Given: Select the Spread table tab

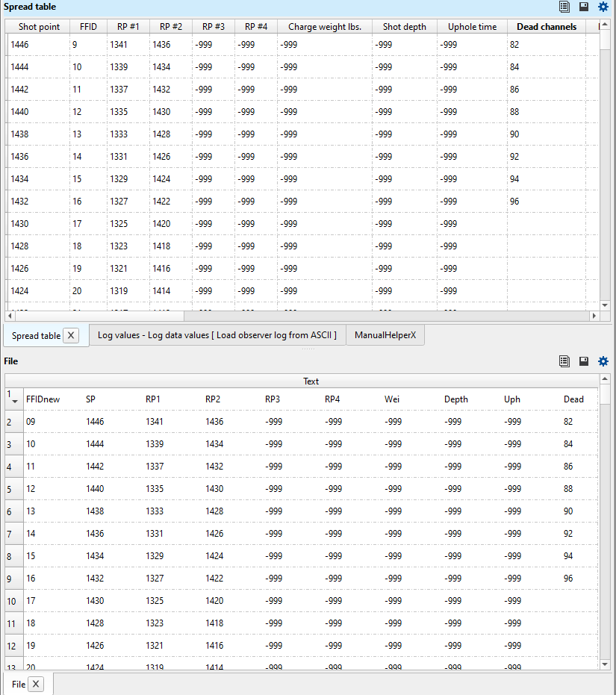Looking at the screenshot, I should point(35,335).
